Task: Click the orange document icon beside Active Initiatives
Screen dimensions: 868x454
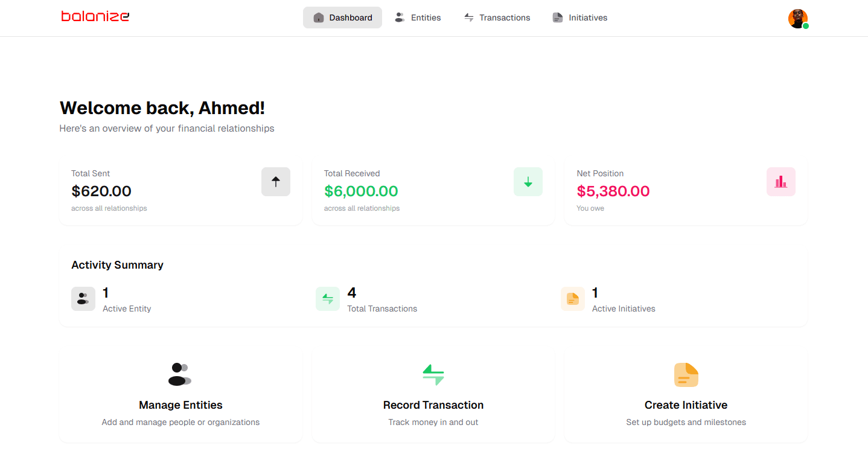Action: coord(572,299)
